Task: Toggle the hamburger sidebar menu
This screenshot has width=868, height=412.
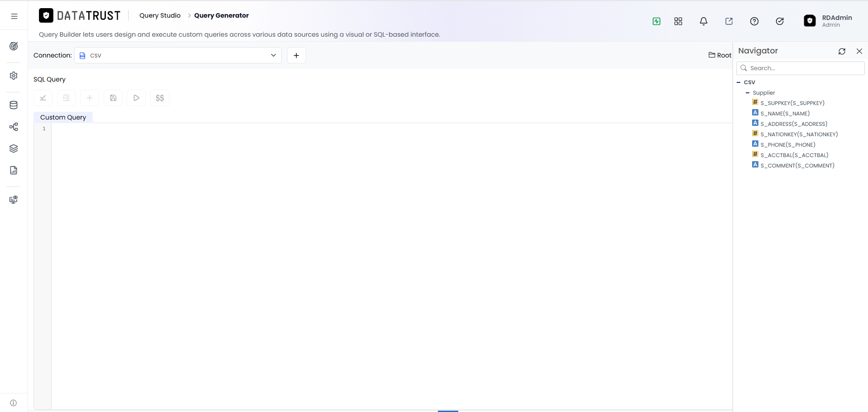Action: 14,16
